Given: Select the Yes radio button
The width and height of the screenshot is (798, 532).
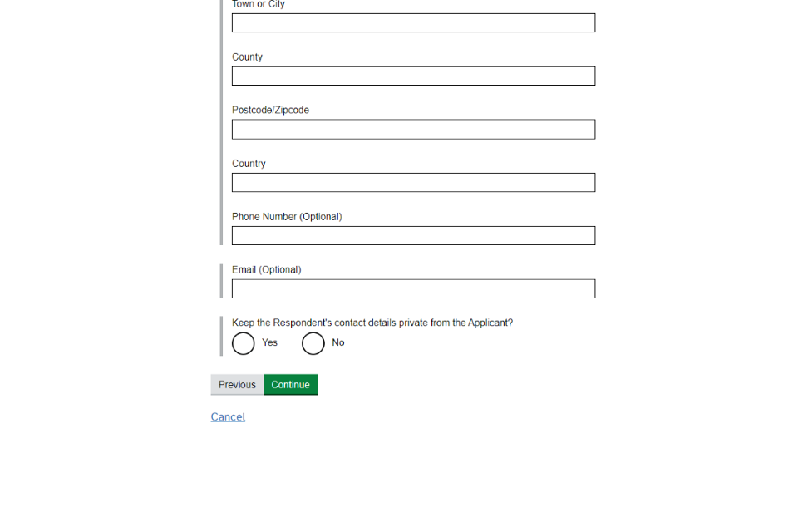Looking at the screenshot, I should (x=244, y=343).
